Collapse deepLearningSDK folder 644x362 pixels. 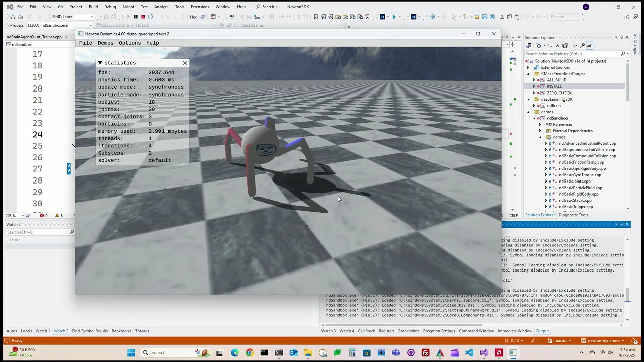[x=528, y=99]
